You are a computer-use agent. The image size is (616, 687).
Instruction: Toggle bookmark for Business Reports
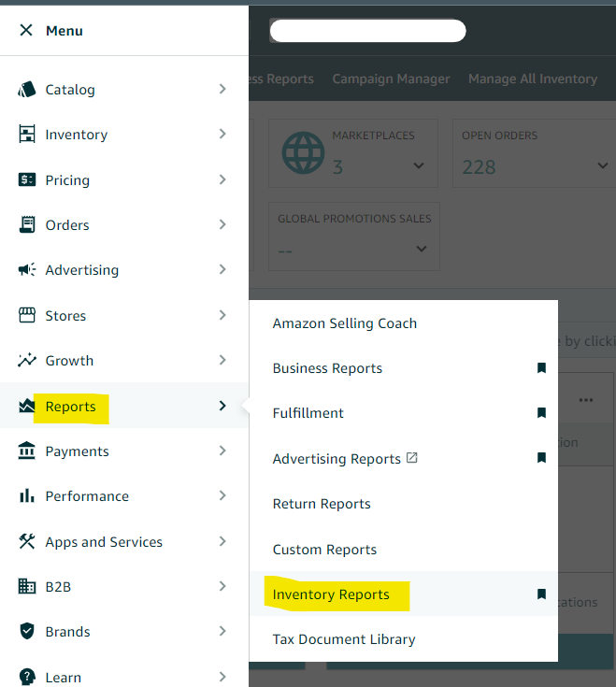tap(541, 368)
